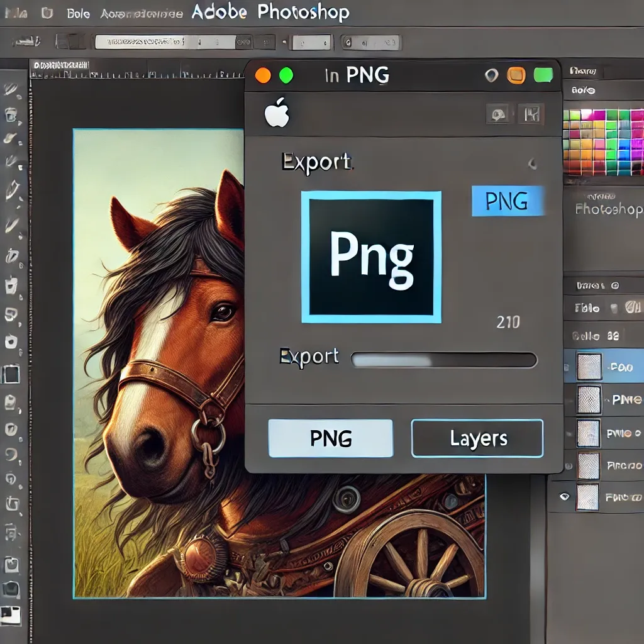
Task: Click the orange rounded square in the dialog title bar
Action: [516, 75]
